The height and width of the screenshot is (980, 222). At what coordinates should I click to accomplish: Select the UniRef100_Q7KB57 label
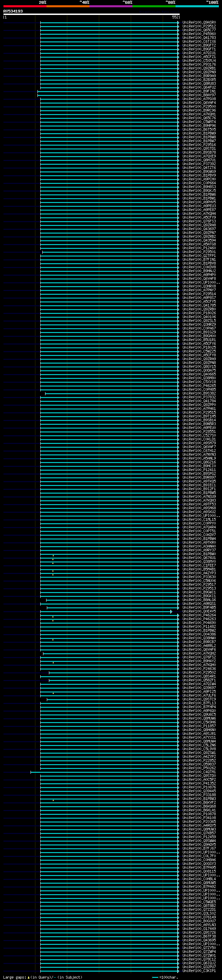pos(199,833)
